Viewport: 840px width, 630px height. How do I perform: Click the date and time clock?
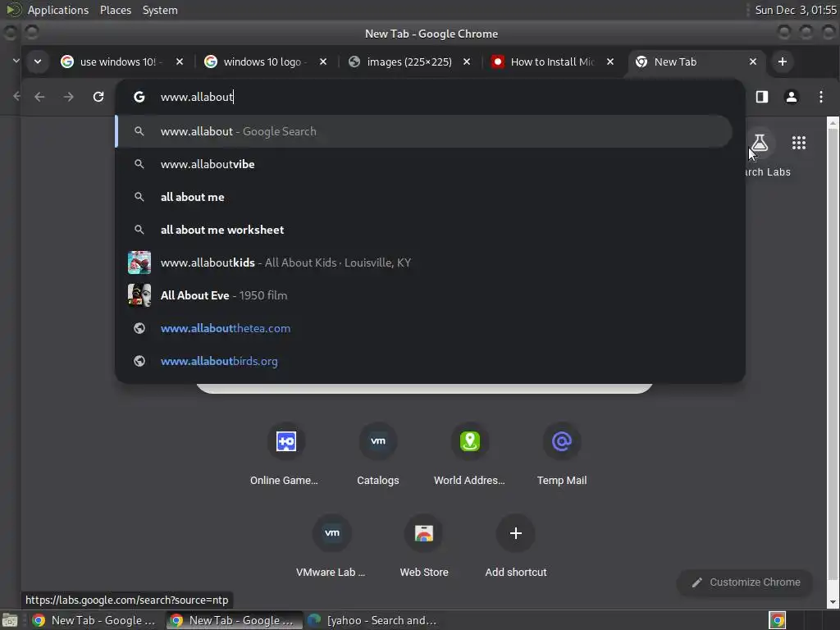[x=796, y=10]
